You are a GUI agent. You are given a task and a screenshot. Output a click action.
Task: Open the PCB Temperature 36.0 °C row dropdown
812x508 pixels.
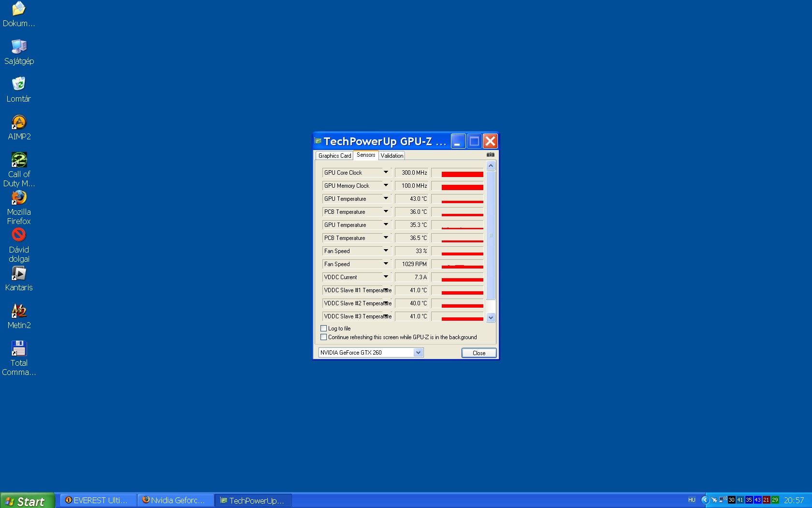tap(386, 211)
